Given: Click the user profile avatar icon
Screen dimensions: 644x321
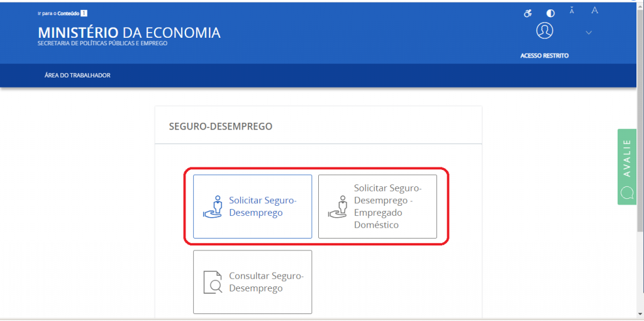Looking at the screenshot, I should tap(545, 31).
